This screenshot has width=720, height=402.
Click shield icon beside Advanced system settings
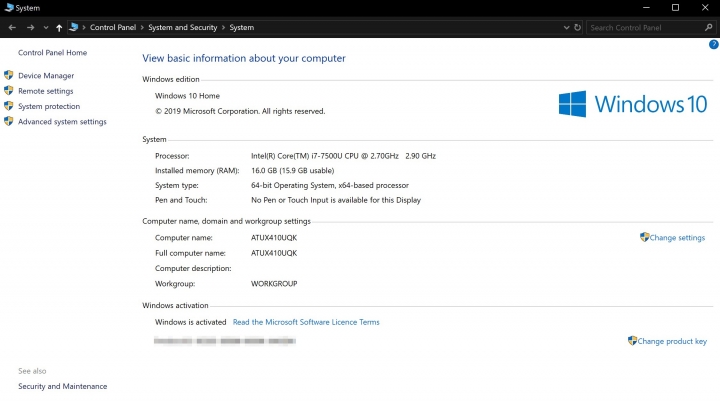[x=9, y=121]
